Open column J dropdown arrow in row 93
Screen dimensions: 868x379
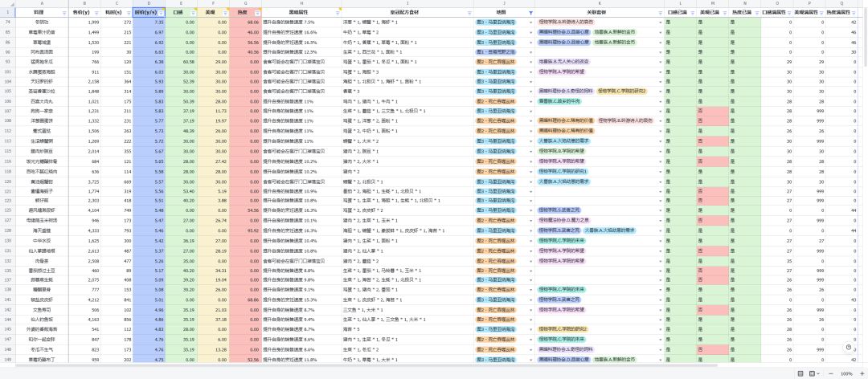pyautogui.click(x=531, y=61)
